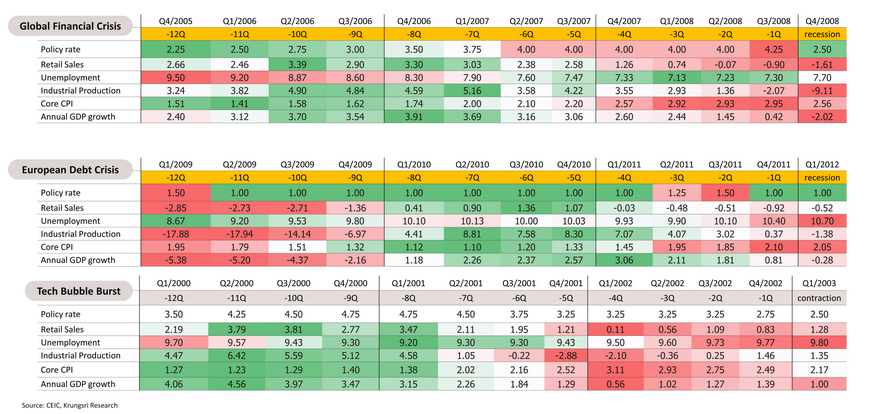Screen dimensions: 870x414
Task: Click the green 8.81 Industrial Production cell
Action: pos(471,234)
